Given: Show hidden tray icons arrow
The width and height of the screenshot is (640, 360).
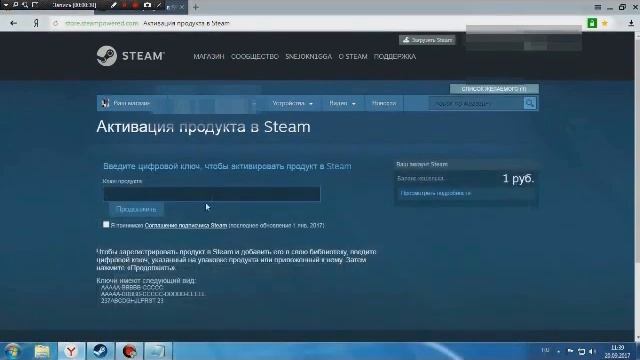Looking at the screenshot, I should pyautogui.click(x=558, y=351).
